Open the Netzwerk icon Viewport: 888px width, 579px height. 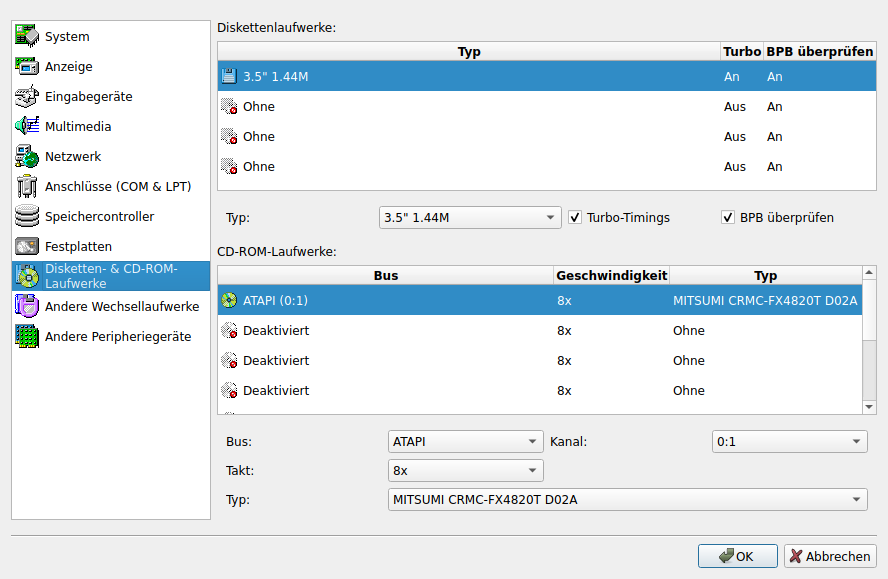click(27, 157)
